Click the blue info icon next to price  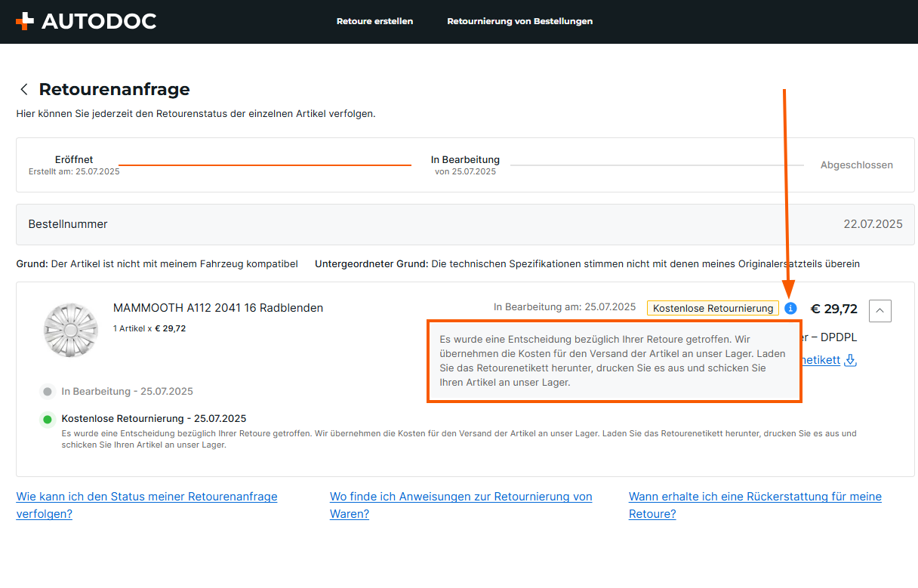[x=790, y=308]
